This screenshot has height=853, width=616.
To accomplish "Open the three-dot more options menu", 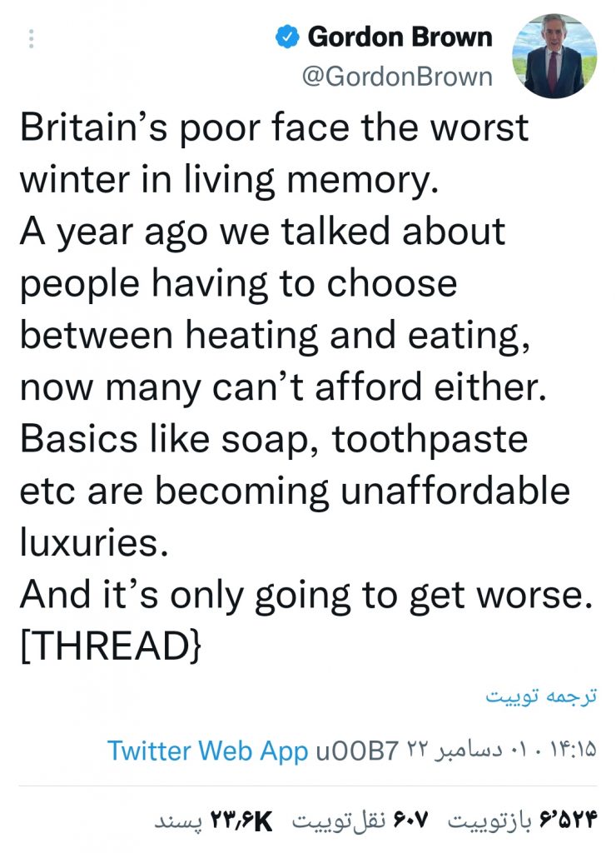I will click(x=32, y=38).
